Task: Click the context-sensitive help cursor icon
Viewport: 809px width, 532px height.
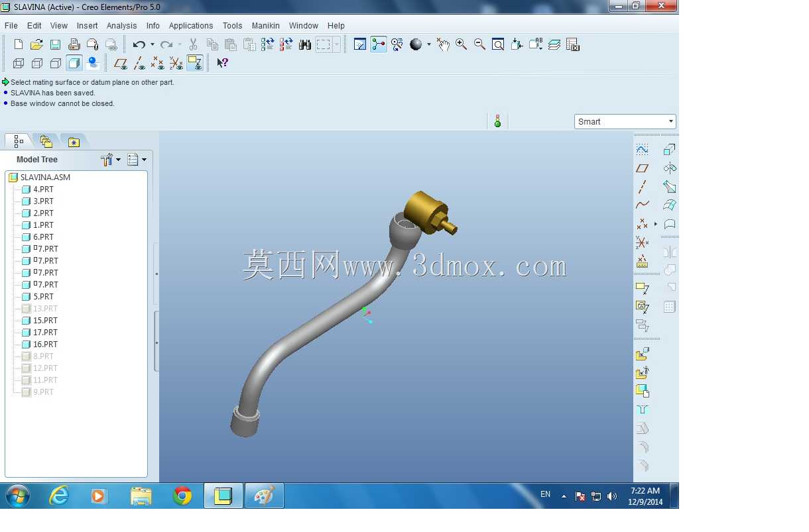Action: click(x=223, y=63)
